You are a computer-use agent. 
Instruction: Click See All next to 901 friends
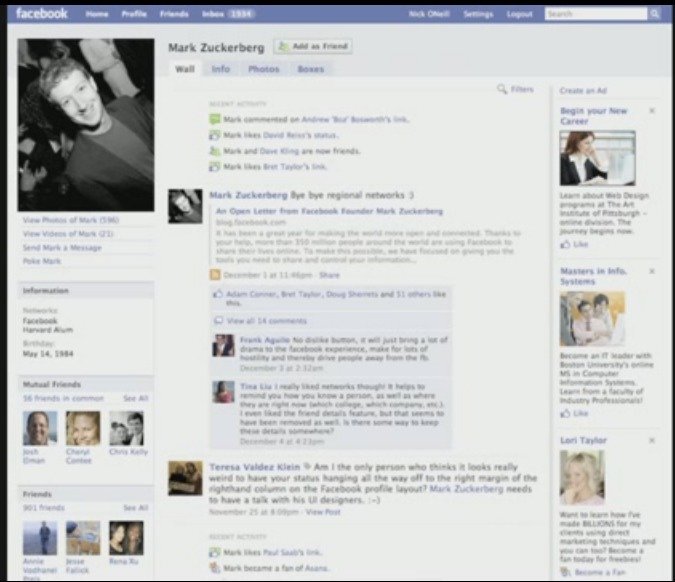point(136,508)
